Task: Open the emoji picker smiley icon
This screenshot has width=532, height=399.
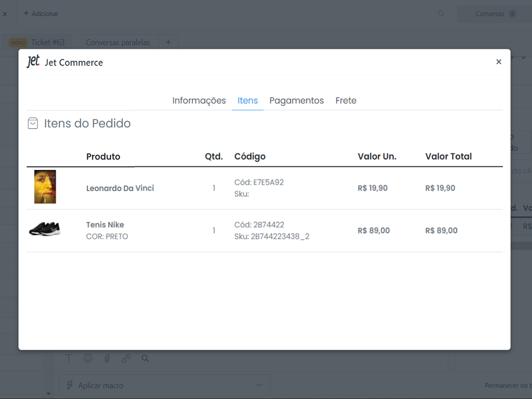Action: click(x=88, y=358)
